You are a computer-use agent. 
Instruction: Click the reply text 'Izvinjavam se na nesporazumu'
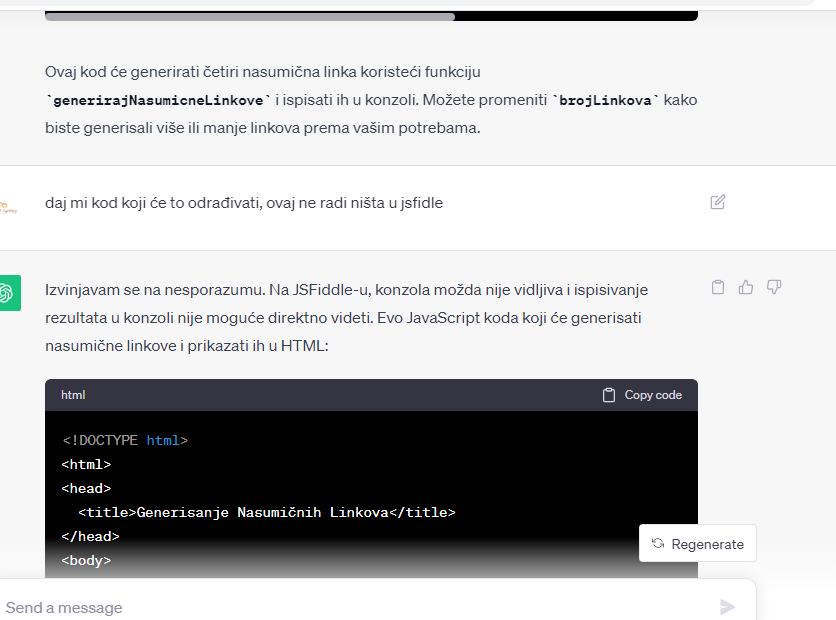155,290
